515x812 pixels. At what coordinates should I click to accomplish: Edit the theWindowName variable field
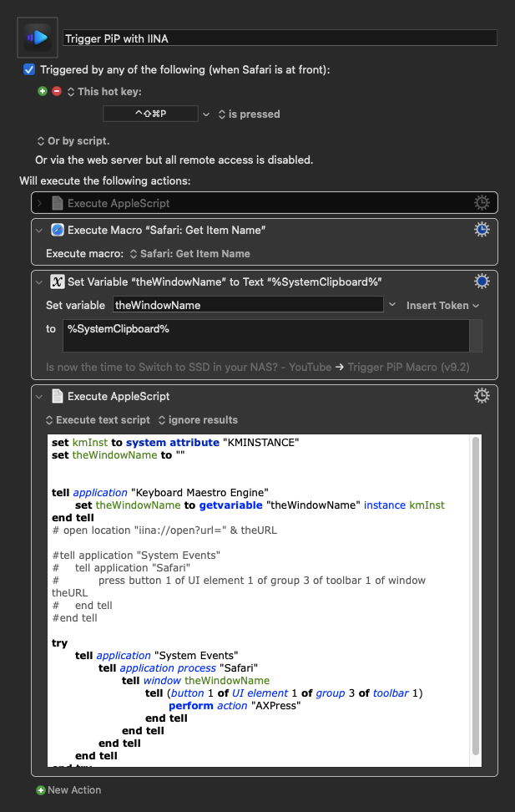(x=248, y=305)
